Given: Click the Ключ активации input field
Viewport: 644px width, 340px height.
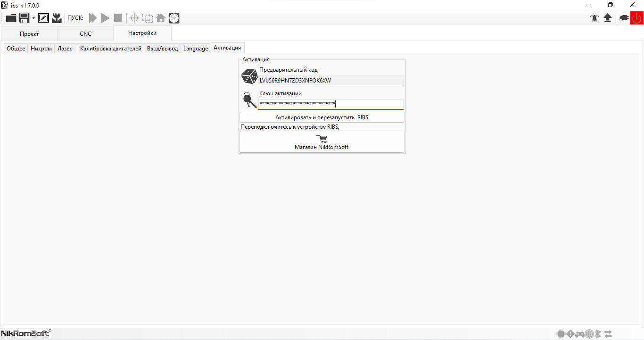Looking at the screenshot, I should click(331, 104).
